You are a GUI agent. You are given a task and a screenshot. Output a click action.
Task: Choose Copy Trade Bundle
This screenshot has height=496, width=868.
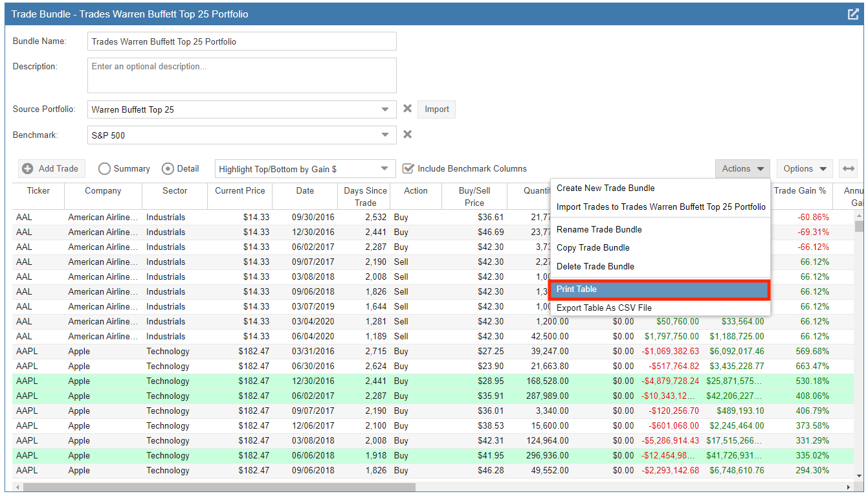pos(660,247)
